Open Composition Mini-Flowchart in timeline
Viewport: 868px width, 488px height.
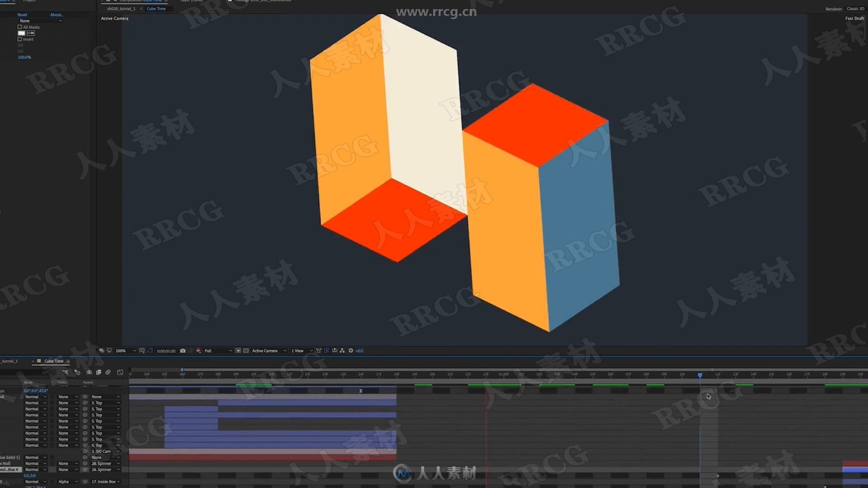pos(65,372)
